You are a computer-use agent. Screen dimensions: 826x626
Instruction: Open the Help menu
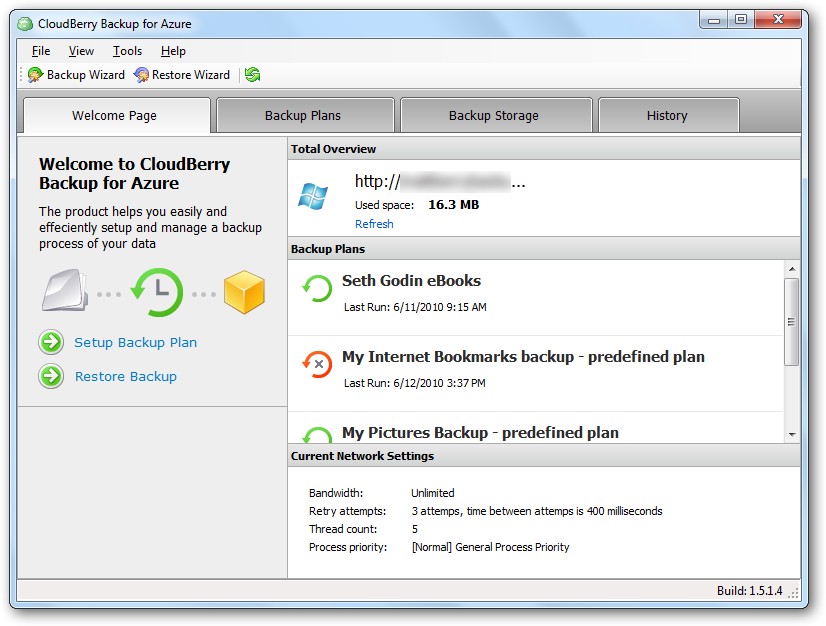173,51
